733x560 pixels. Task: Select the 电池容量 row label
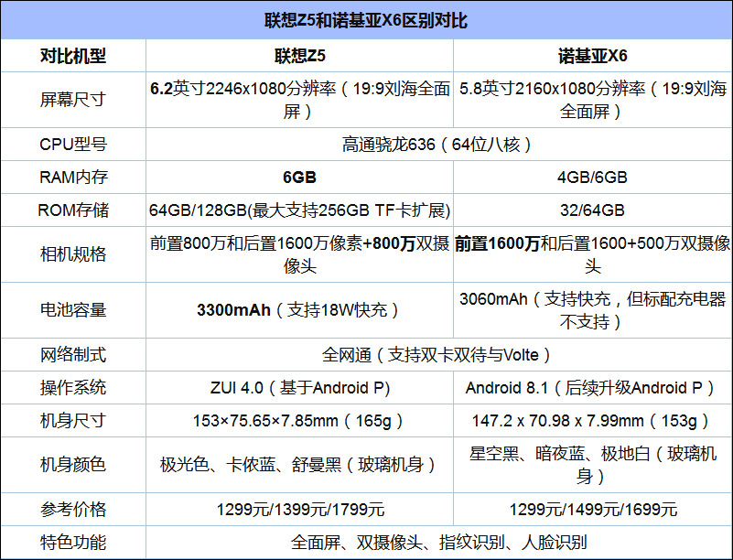pos(73,310)
